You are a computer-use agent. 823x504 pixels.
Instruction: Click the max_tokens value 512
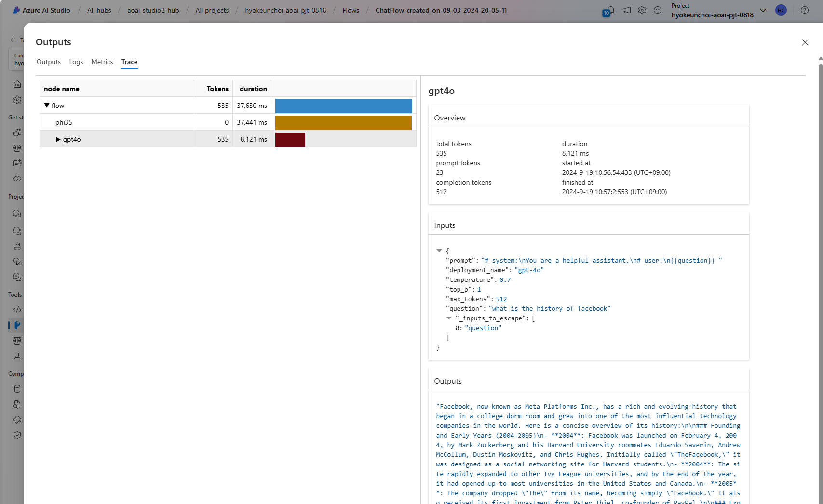click(501, 299)
